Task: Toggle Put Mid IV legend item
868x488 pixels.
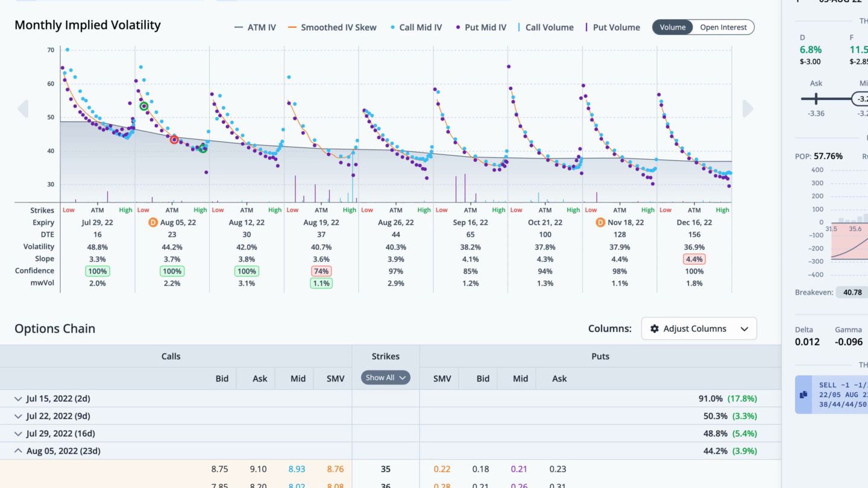Action: (481, 27)
